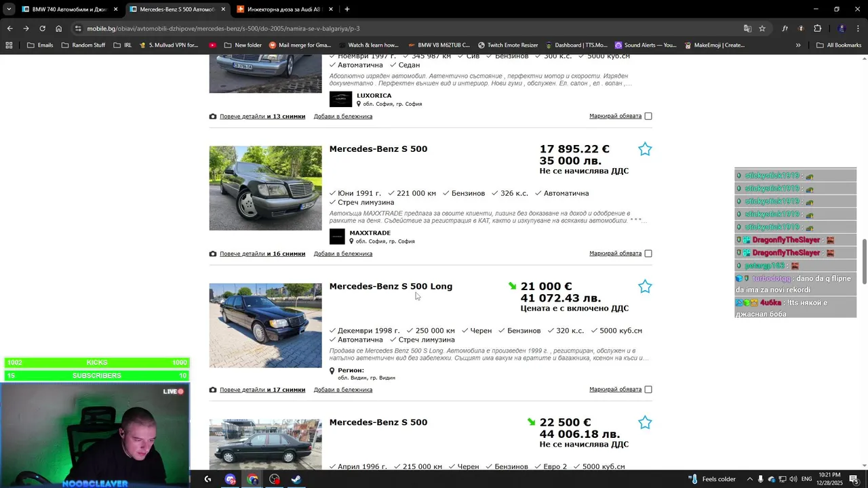Show hidden system tray icons
The image size is (868, 488).
pyautogui.click(x=749, y=479)
